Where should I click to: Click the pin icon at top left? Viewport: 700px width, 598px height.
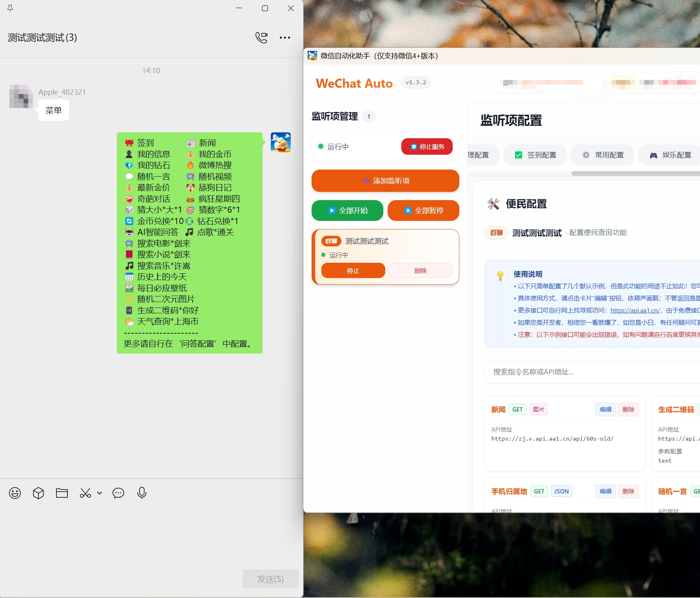point(10,8)
